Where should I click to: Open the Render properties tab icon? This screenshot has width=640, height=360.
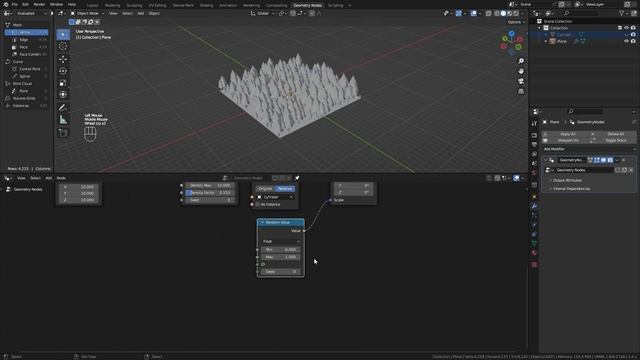(x=534, y=135)
